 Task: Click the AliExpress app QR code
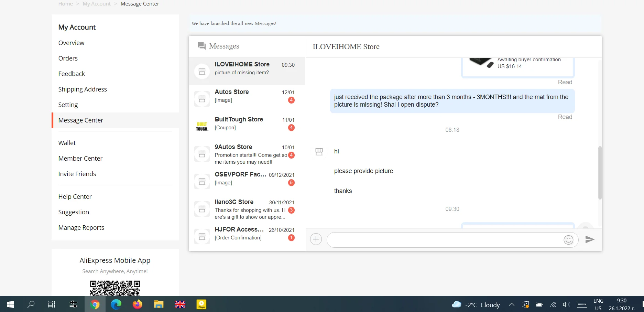point(115,288)
